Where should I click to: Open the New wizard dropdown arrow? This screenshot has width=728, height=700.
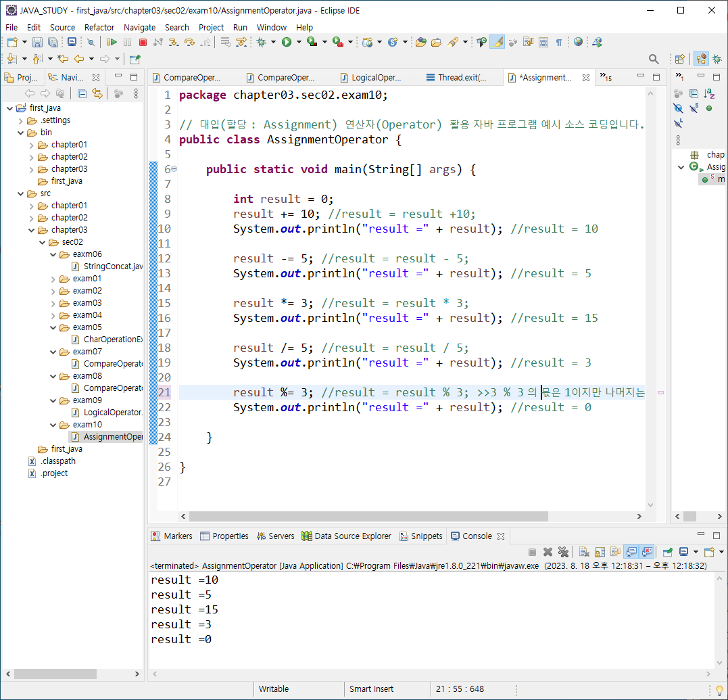point(24,42)
